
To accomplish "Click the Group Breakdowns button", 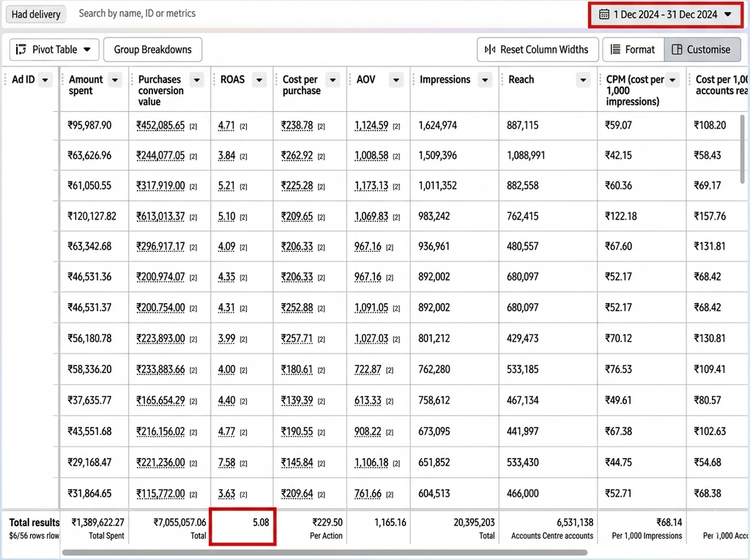I will tap(152, 50).
